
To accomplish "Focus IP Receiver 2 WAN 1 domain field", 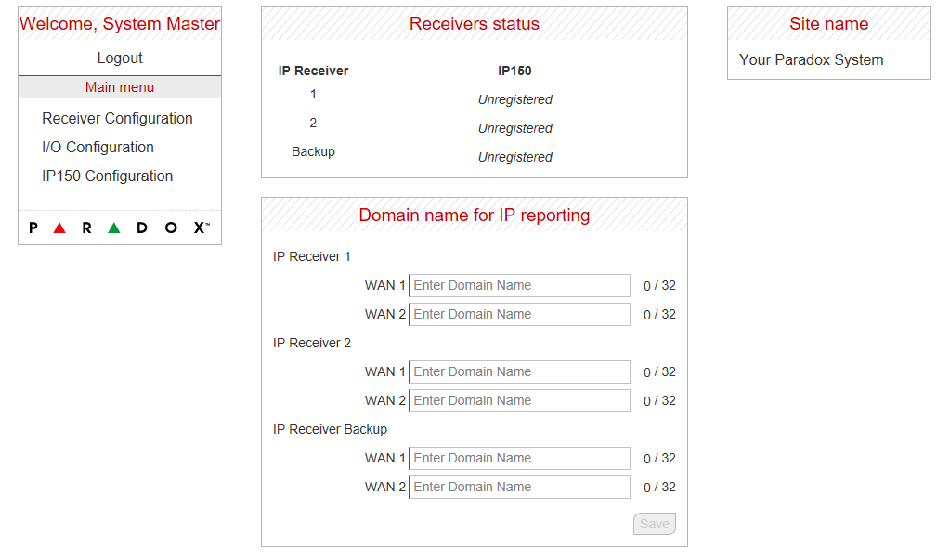I will [519, 371].
